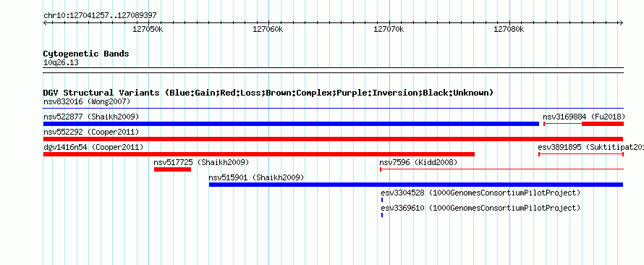
Task: Click the red dgv1416n54 loss bar
Action: (259, 154)
